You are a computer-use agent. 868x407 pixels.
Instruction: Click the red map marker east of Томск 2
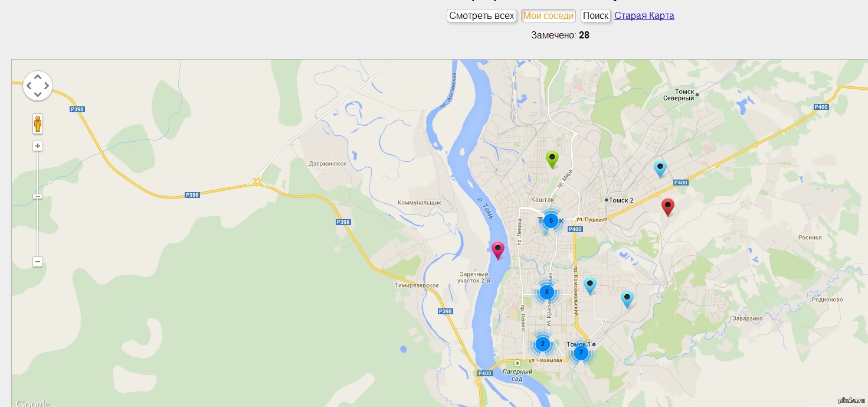[x=667, y=206]
